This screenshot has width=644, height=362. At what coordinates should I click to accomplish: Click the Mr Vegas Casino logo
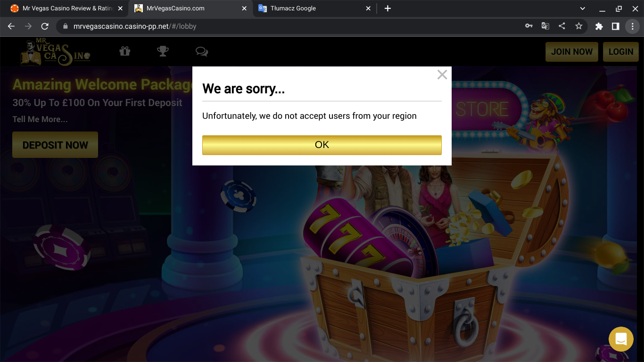coord(55,52)
